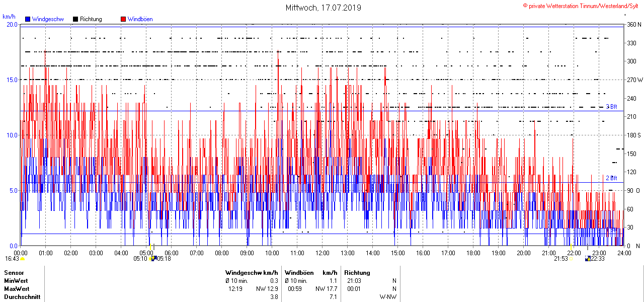Click the 03:00 time axis label
644x302 pixels.
96,253
